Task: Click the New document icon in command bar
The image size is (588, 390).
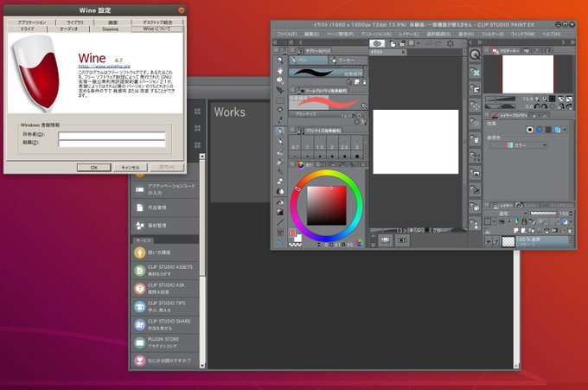Action: point(393,43)
